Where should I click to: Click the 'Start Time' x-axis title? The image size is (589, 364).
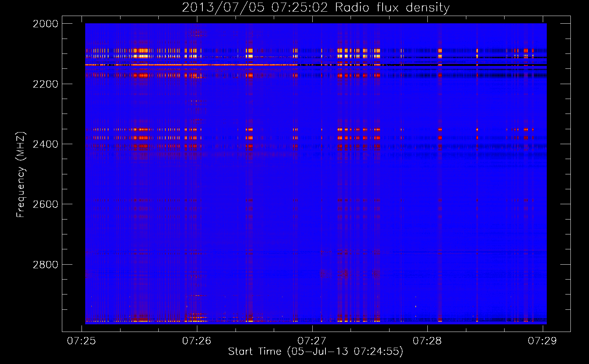(254, 352)
